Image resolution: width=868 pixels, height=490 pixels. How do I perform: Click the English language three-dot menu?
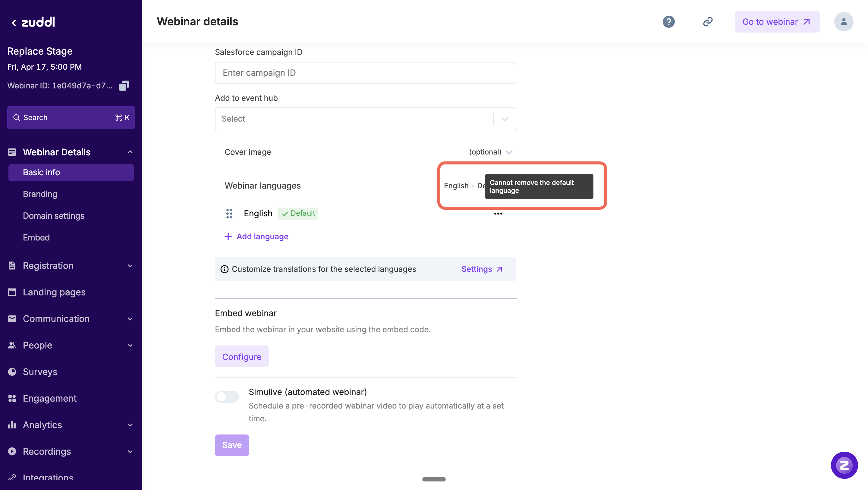tap(498, 213)
